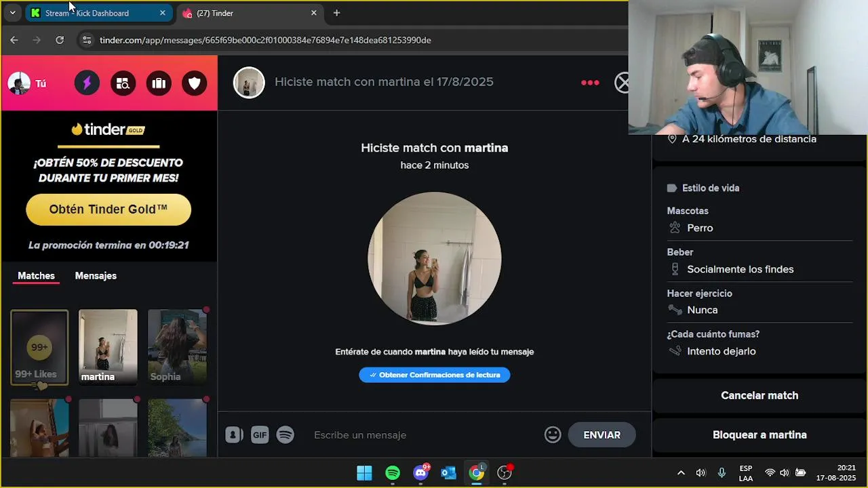Screen dimensions: 868x488
Task: Click the Hiciste match con martina header text
Action: pyautogui.click(x=384, y=82)
